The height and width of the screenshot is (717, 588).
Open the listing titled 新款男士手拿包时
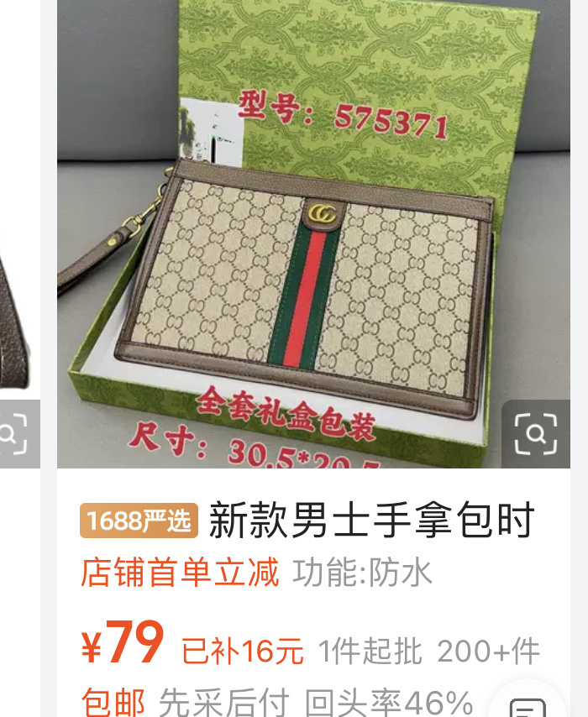click(x=371, y=521)
